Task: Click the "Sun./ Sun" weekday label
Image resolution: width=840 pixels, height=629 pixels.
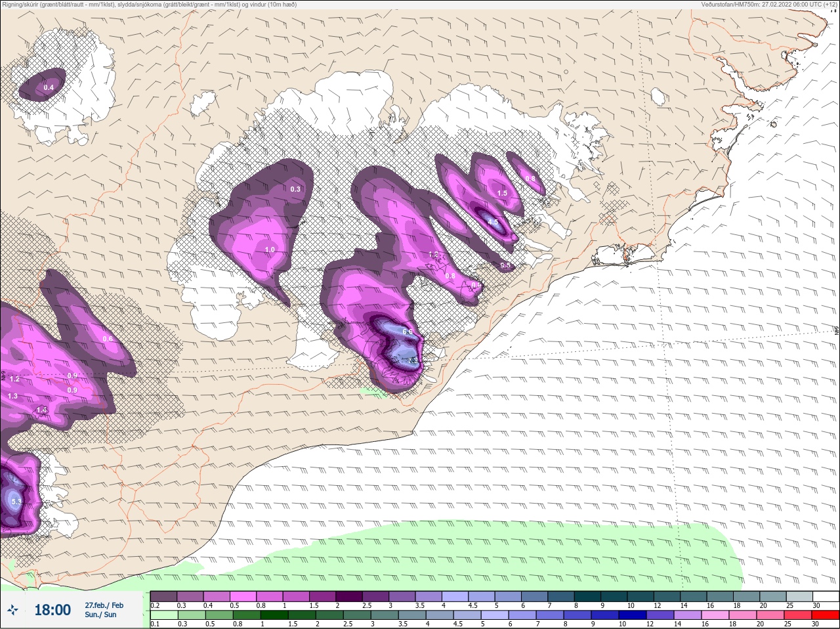Action: coord(100,615)
